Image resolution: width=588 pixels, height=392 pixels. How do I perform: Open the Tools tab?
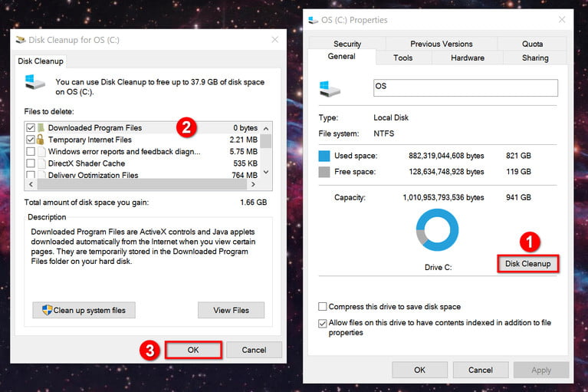(403, 58)
